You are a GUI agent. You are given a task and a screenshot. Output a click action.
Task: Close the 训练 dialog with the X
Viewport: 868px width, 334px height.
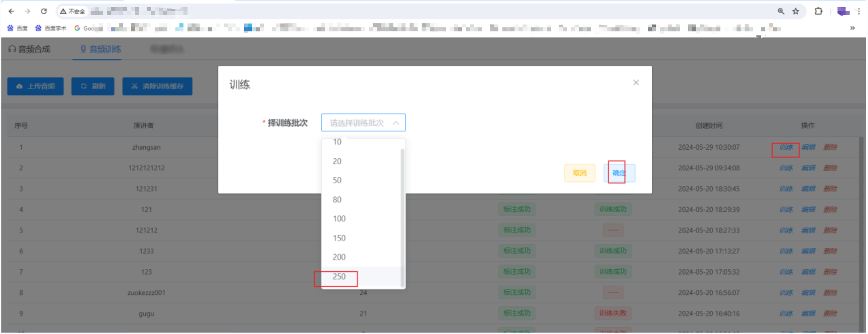coord(636,82)
